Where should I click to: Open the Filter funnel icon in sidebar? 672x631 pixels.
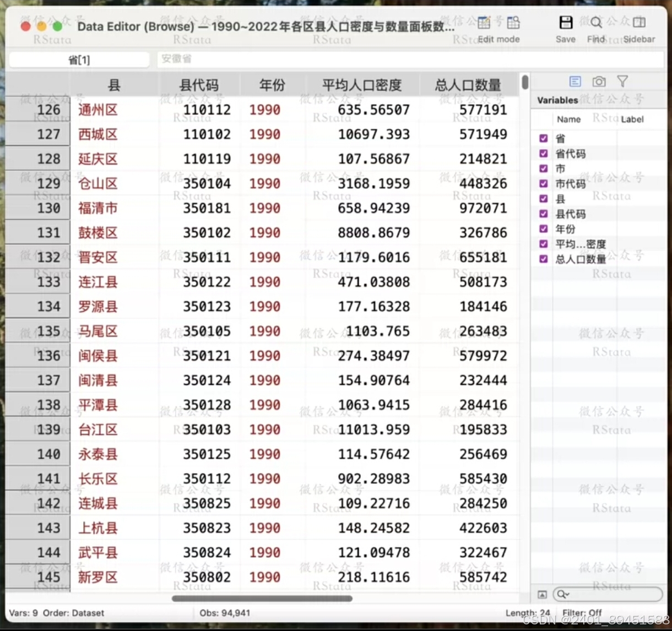(x=622, y=81)
